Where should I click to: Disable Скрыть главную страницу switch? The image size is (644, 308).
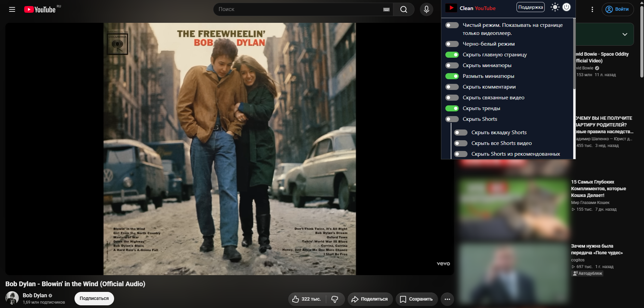[452, 55]
